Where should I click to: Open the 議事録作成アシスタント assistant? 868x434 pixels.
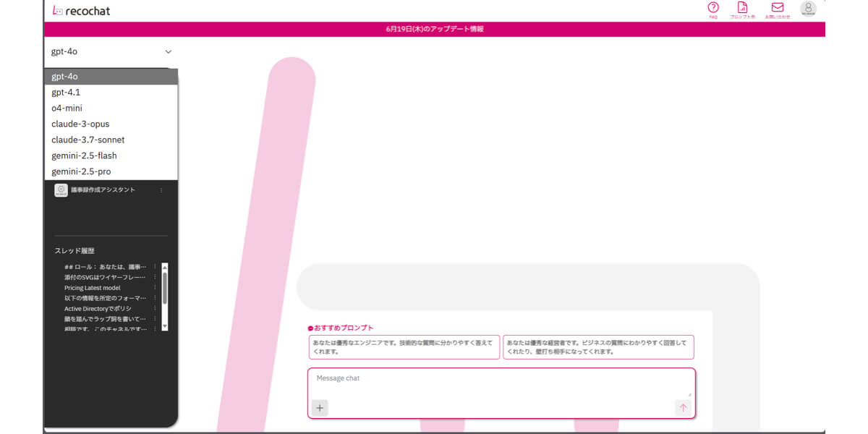[x=103, y=190]
